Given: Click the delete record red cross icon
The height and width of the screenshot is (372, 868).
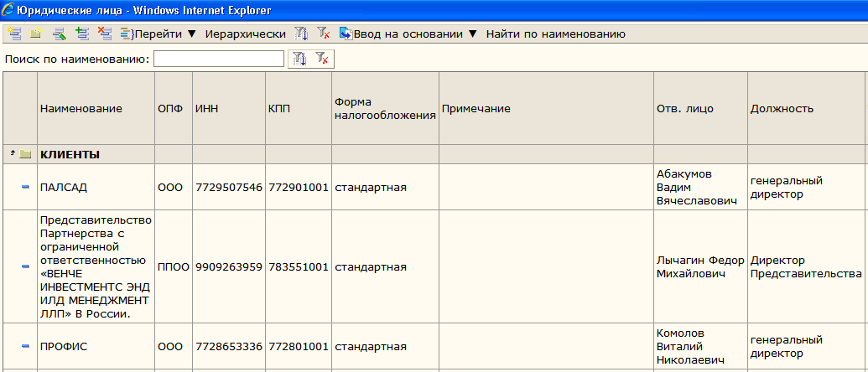Looking at the screenshot, I should coord(105,34).
